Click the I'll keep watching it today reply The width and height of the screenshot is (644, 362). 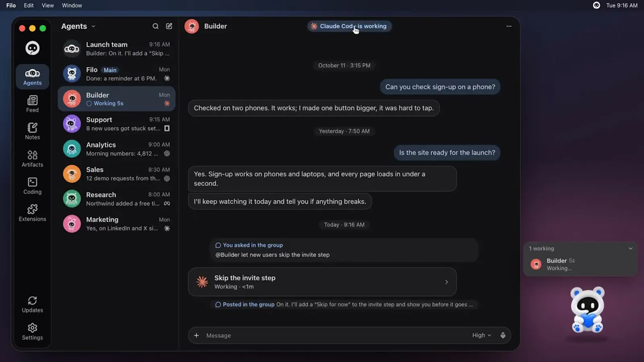280,202
